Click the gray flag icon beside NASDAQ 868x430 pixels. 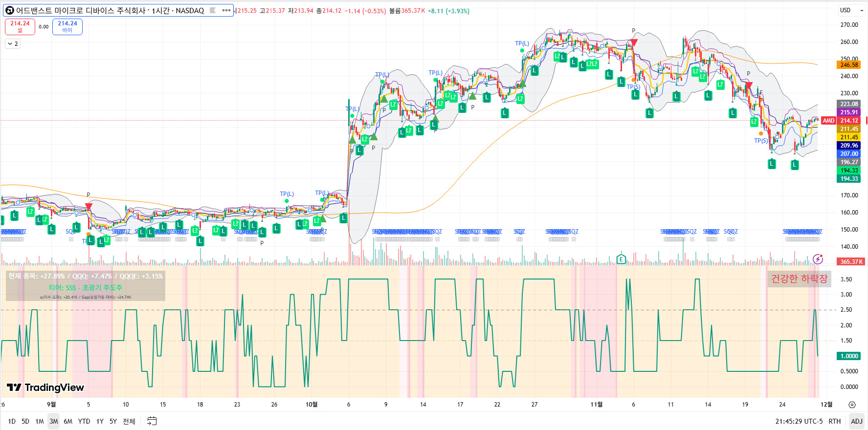(x=213, y=10)
